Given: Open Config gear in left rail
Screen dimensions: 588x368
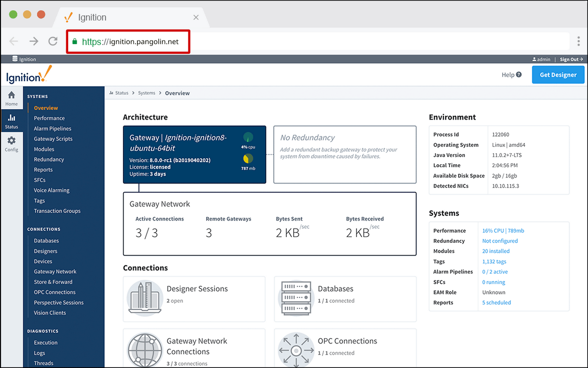Looking at the screenshot, I should [12, 144].
